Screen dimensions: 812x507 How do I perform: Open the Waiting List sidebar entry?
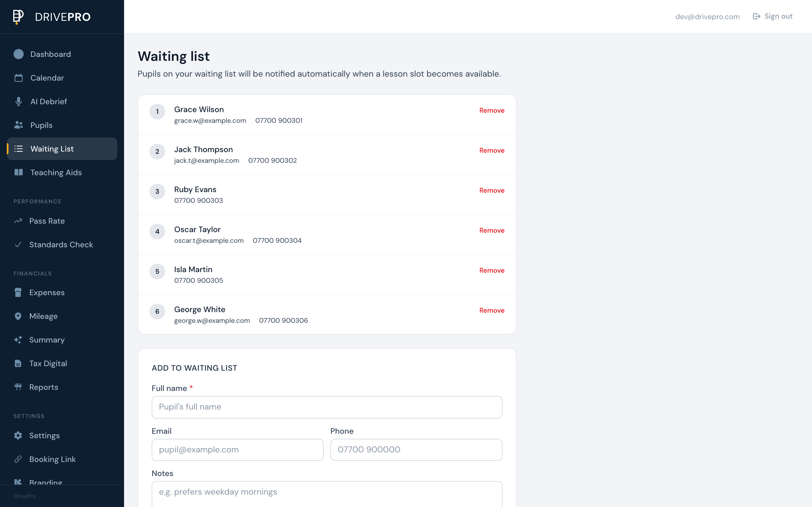pos(52,148)
